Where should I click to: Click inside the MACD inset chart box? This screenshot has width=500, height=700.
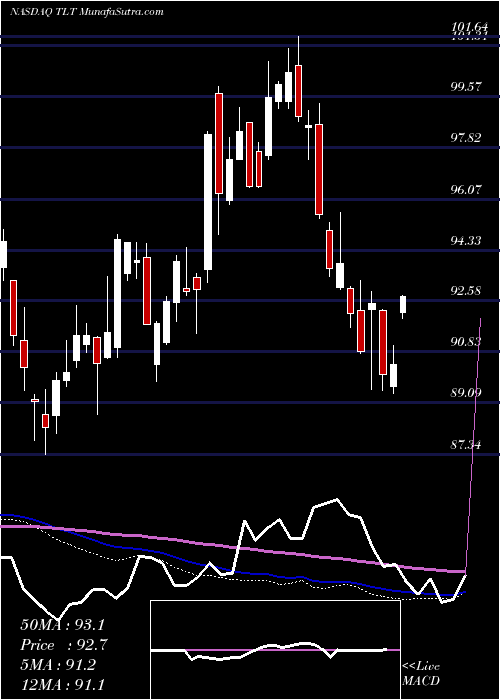275,650
